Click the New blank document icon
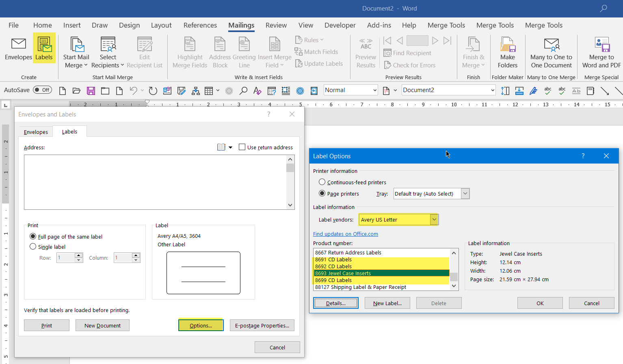623x364 pixels. point(63,90)
